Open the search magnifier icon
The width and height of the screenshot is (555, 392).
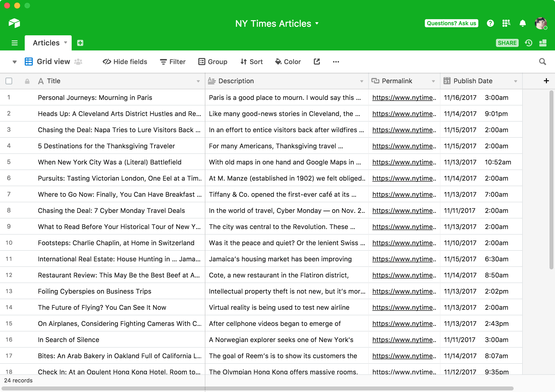(542, 62)
